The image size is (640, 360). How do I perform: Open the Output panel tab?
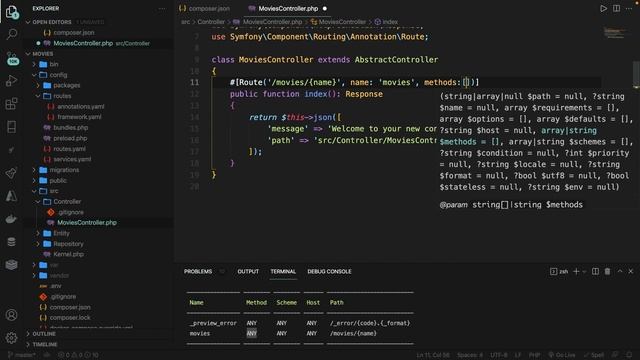point(248,271)
